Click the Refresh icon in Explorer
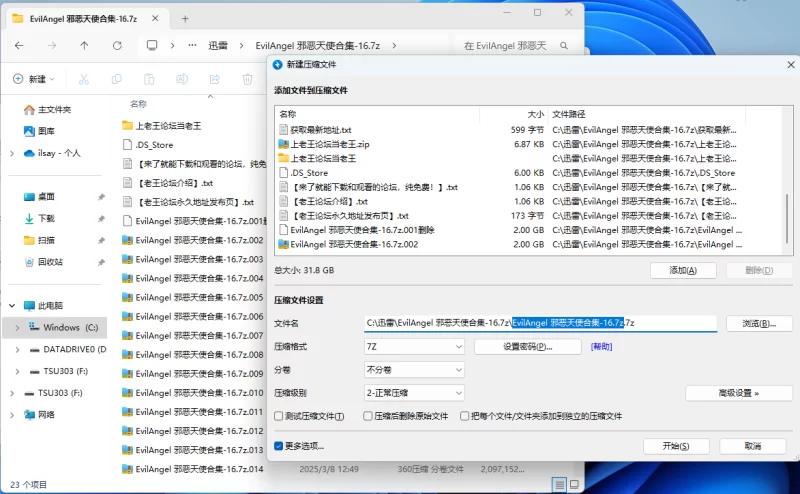The image size is (800, 494). 117,45
